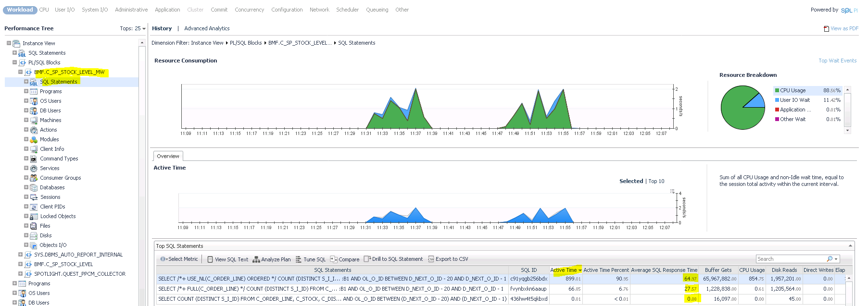Open the Top Wait Events link
Screen dimensions: 868x306
(837, 61)
